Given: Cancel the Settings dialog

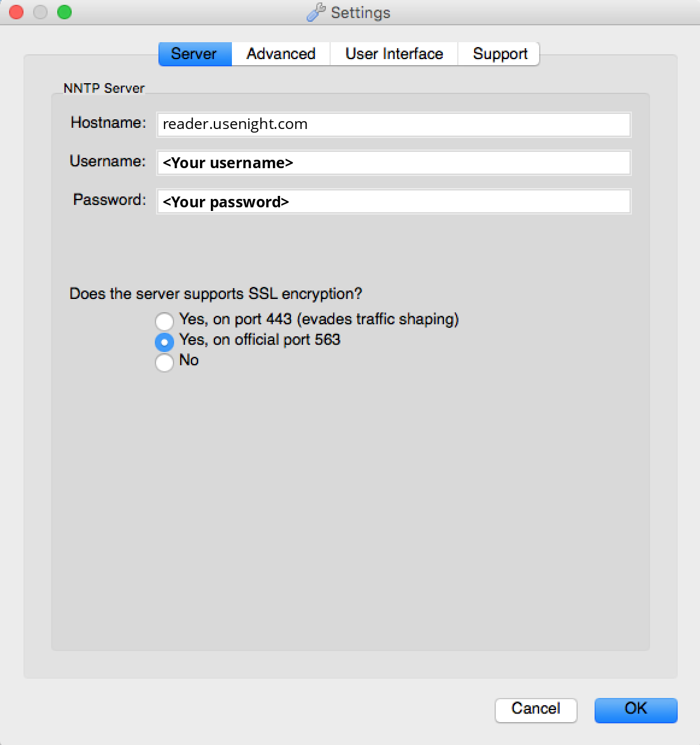Looking at the screenshot, I should (x=536, y=709).
